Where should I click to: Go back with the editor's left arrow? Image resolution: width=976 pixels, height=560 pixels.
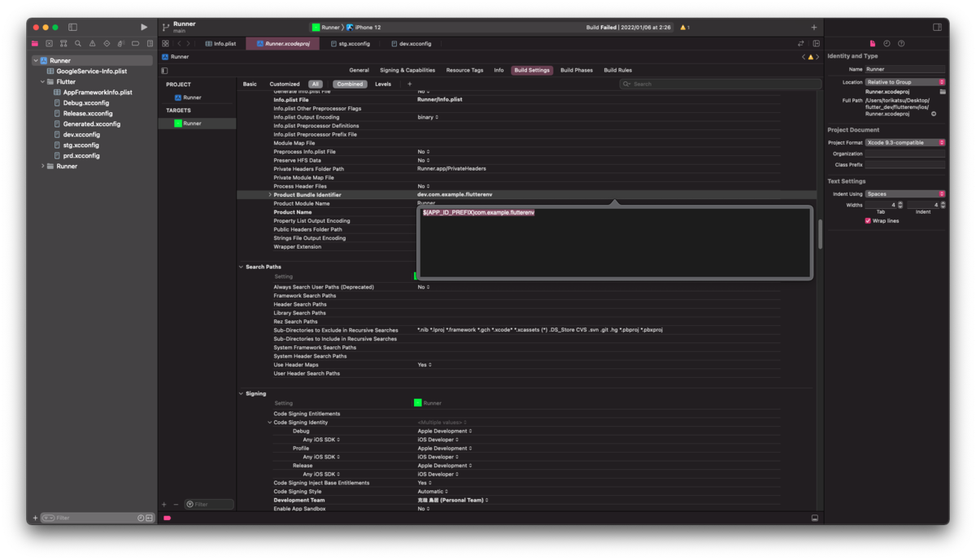(179, 43)
